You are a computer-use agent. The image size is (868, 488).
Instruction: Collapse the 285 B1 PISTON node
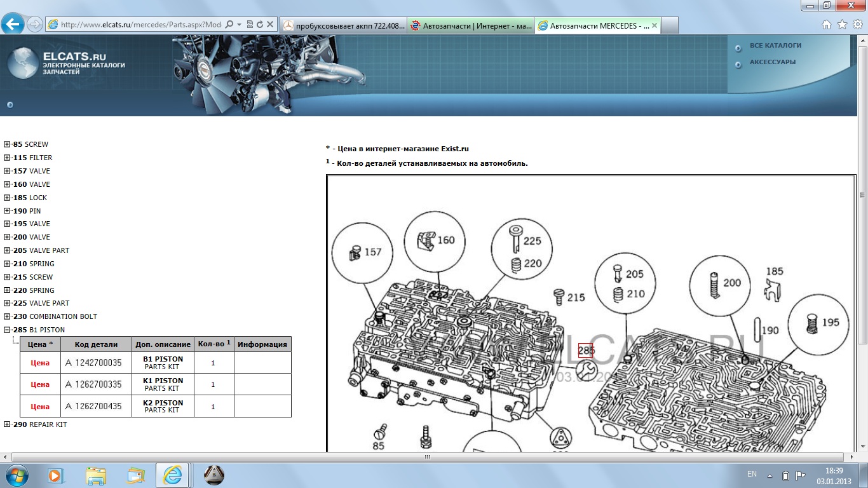pyautogui.click(x=7, y=330)
